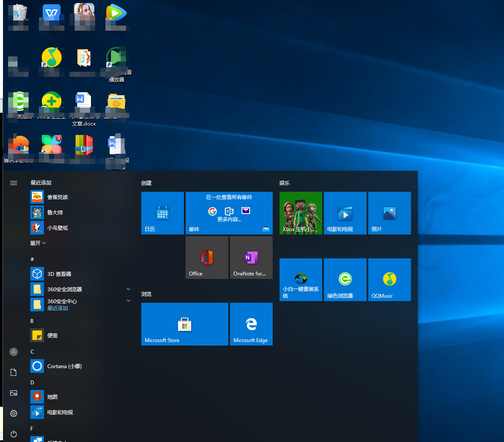Launch the 绿色浏览器 tile
Image resolution: width=504 pixels, height=442 pixels.
pyautogui.click(x=345, y=279)
